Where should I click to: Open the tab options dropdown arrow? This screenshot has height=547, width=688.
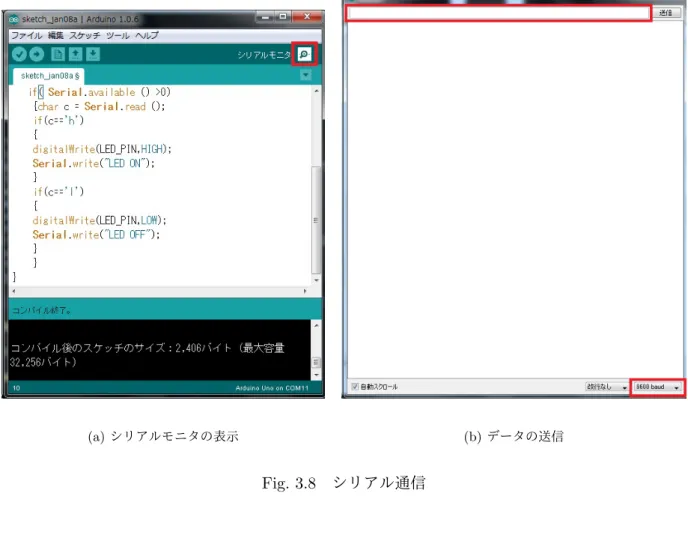coord(306,75)
